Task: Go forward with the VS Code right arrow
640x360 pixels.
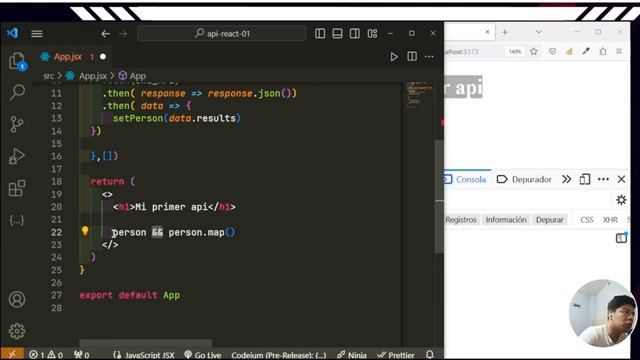Action: coord(123,34)
